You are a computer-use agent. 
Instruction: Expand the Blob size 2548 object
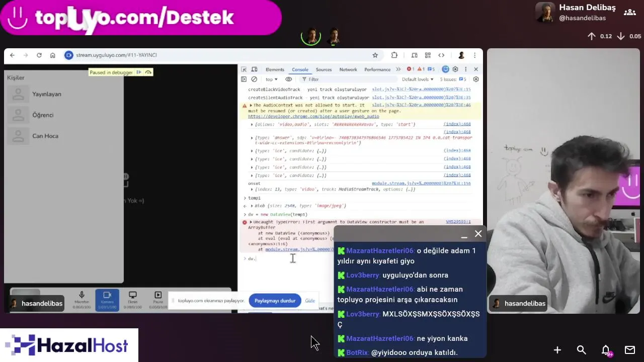coord(252,206)
